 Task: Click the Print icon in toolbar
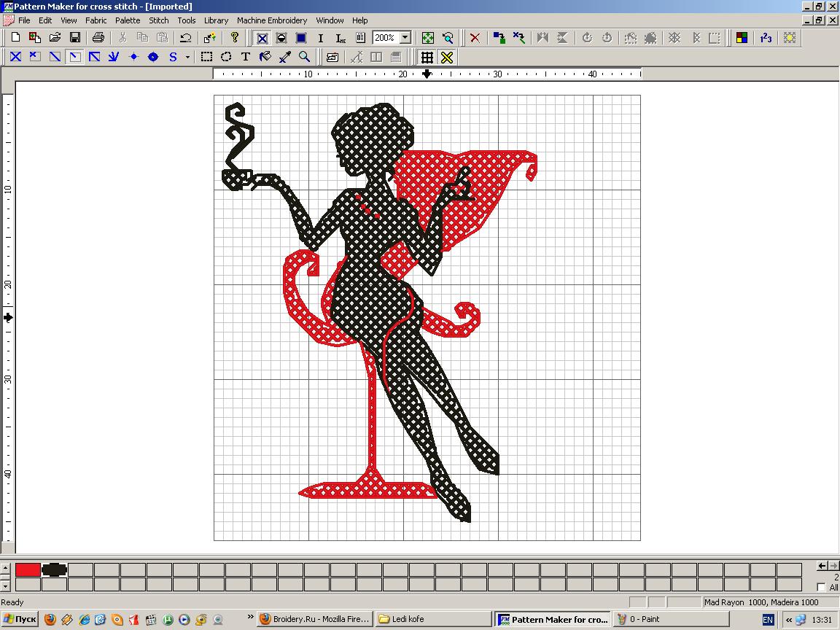coord(98,37)
